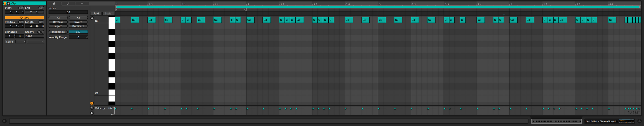Click the Reverse button
Viewport: 644px width, 126px height.
pos(58,22)
